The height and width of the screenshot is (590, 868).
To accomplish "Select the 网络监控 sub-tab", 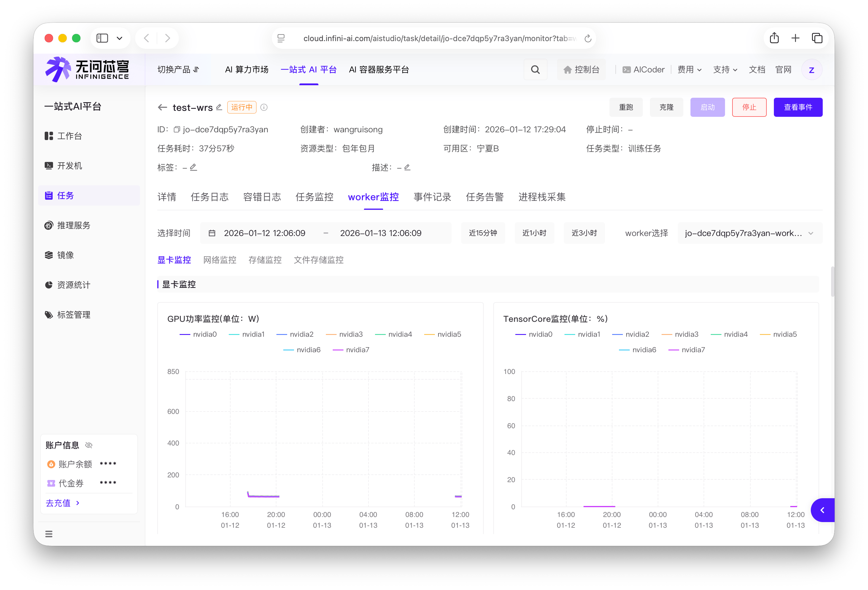I will (220, 260).
